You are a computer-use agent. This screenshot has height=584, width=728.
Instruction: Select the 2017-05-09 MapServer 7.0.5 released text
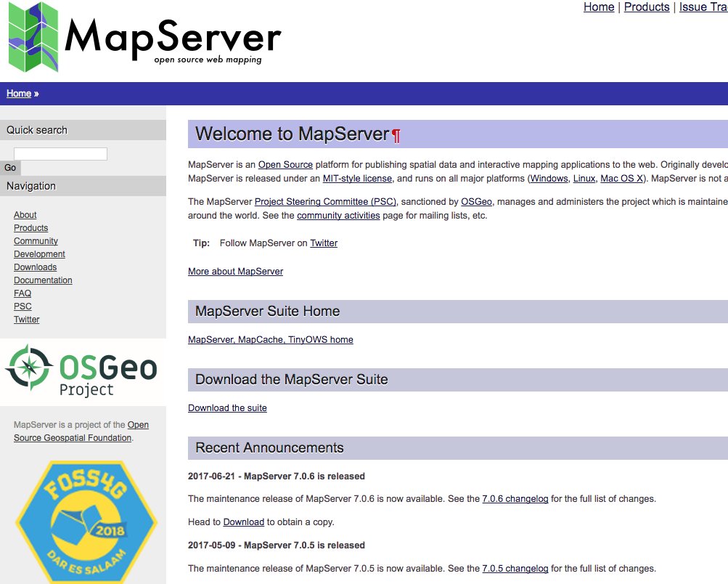(277, 546)
